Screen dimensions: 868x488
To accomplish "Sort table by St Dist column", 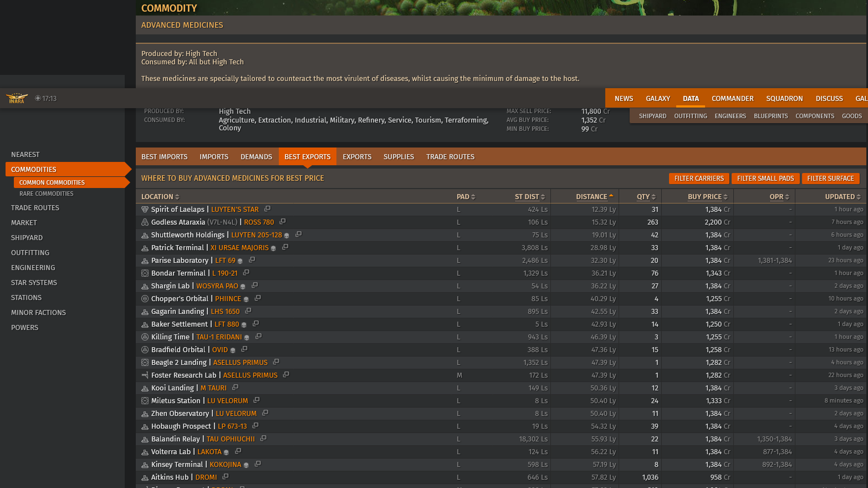I will [530, 197].
